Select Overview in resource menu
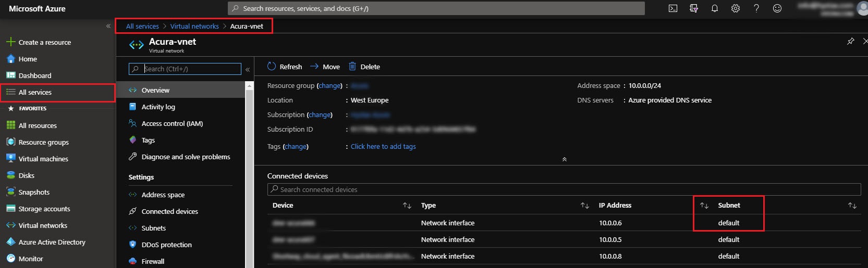The width and height of the screenshot is (868, 268). (180, 90)
